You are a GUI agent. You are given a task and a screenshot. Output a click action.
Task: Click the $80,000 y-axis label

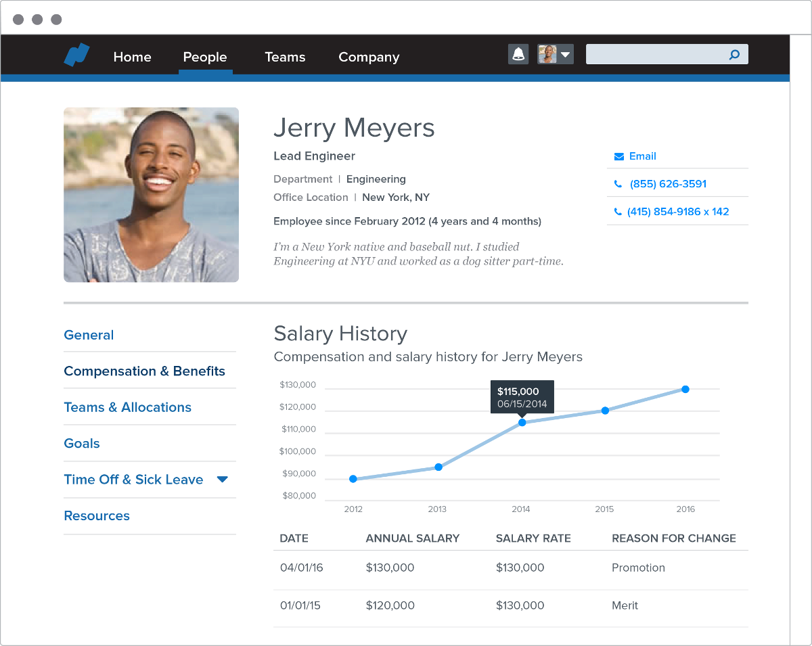(x=299, y=496)
